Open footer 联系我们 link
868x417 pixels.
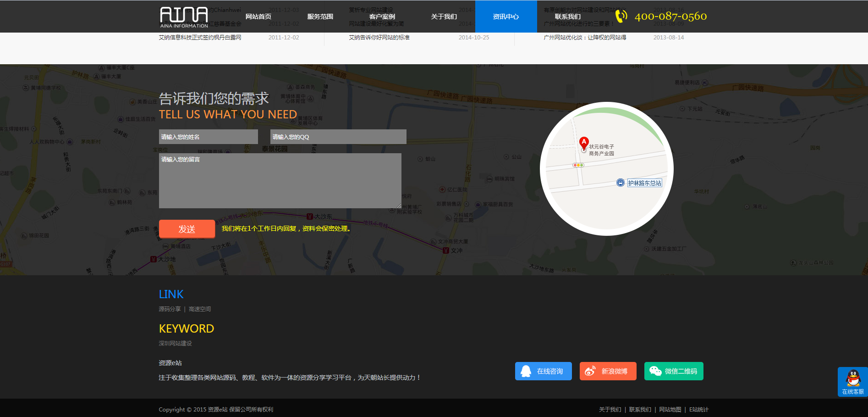point(640,410)
